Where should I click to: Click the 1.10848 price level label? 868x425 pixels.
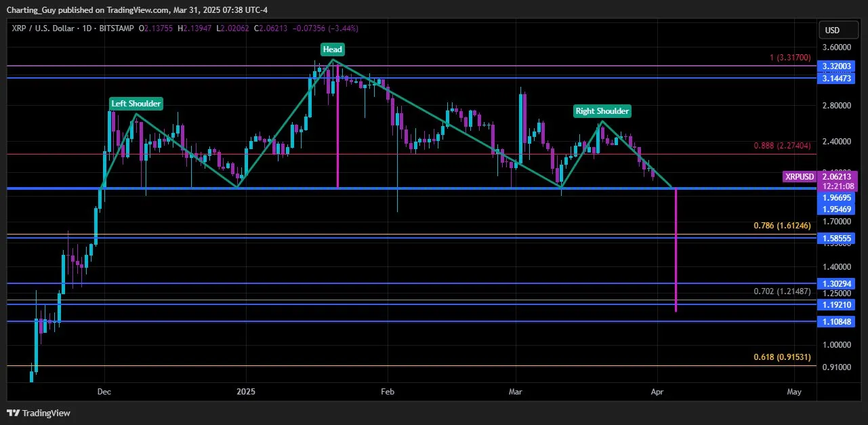click(x=837, y=321)
